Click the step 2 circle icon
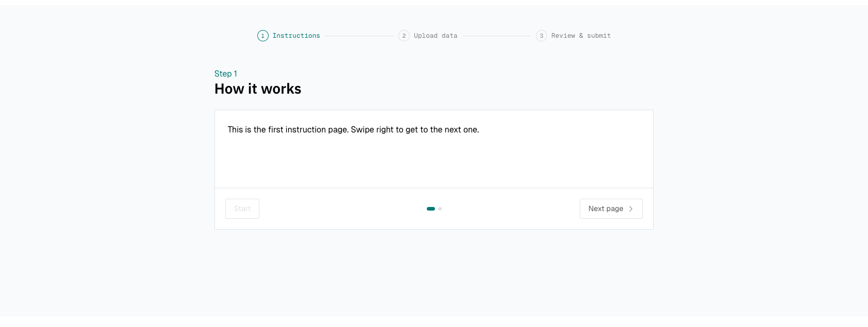The width and height of the screenshot is (868, 327). [x=404, y=36]
